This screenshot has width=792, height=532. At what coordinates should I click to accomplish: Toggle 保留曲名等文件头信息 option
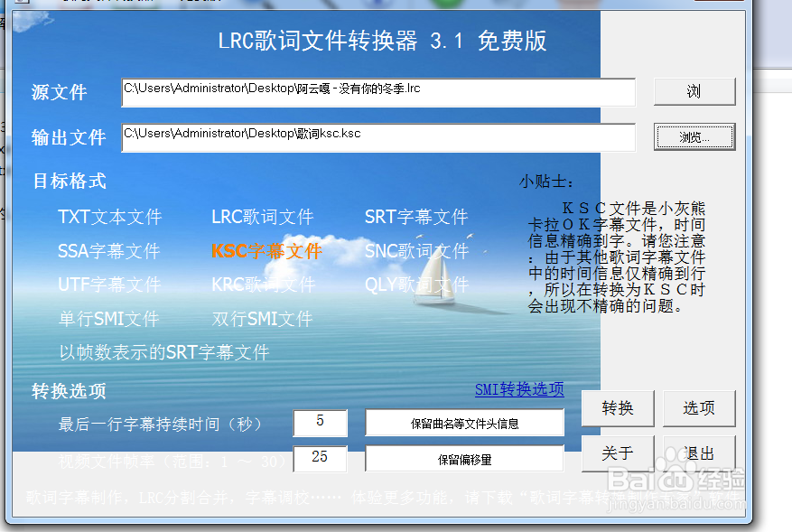pyautogui.click(x=465, y=424)
